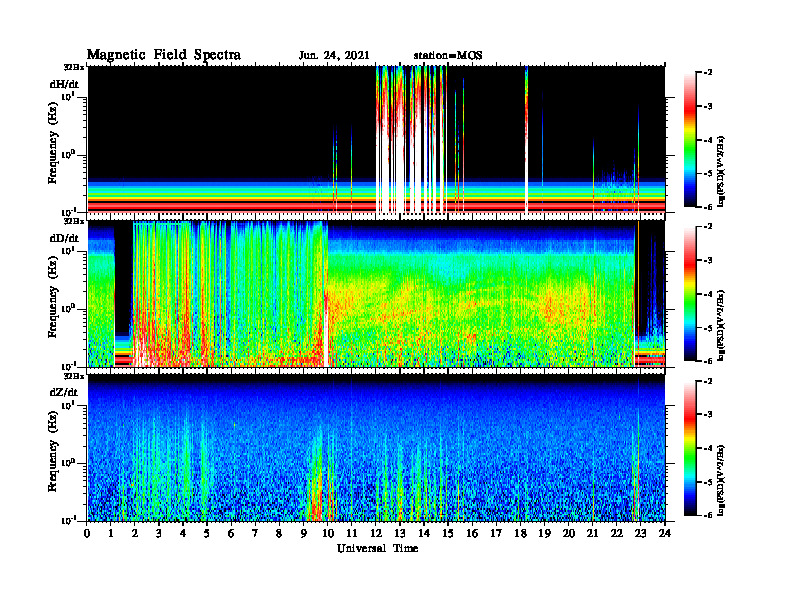
Task: Click the 10^0 frequency tick of the dH/dt panel
Action: (x=67, y=155)
